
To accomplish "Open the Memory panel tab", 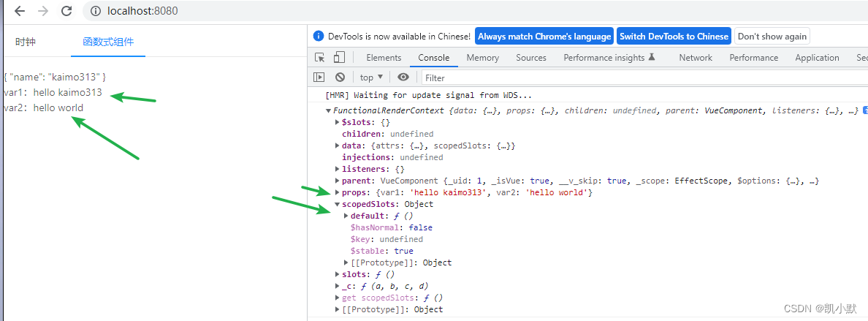I will click(483, 58).
